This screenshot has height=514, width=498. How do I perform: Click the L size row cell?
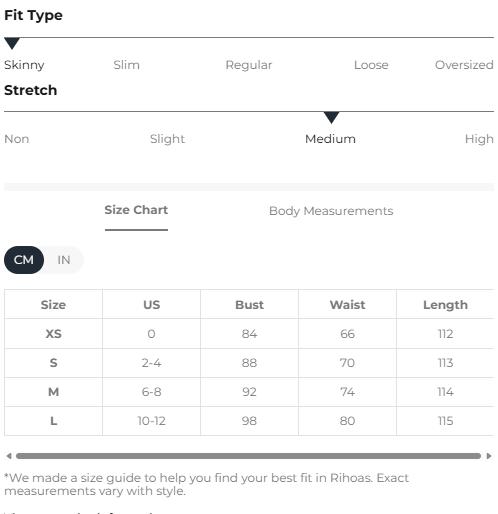pyautogui.click(x=53, y=421)
